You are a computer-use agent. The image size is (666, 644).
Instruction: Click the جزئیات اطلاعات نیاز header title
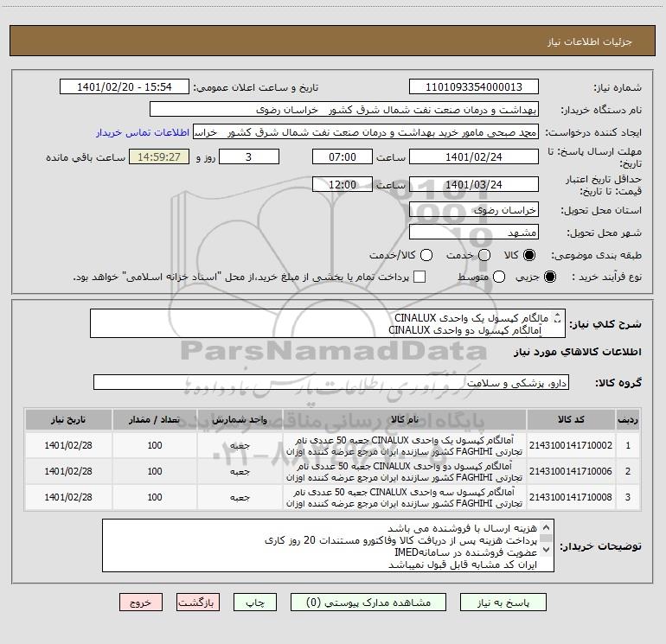(x=590, y=41)
